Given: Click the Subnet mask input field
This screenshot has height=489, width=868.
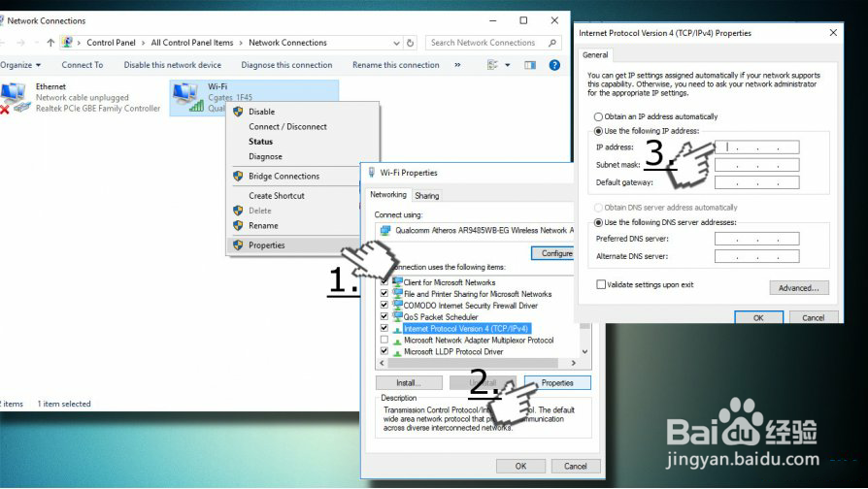Looking at the screenshot, I should click(x=756, y=165).
